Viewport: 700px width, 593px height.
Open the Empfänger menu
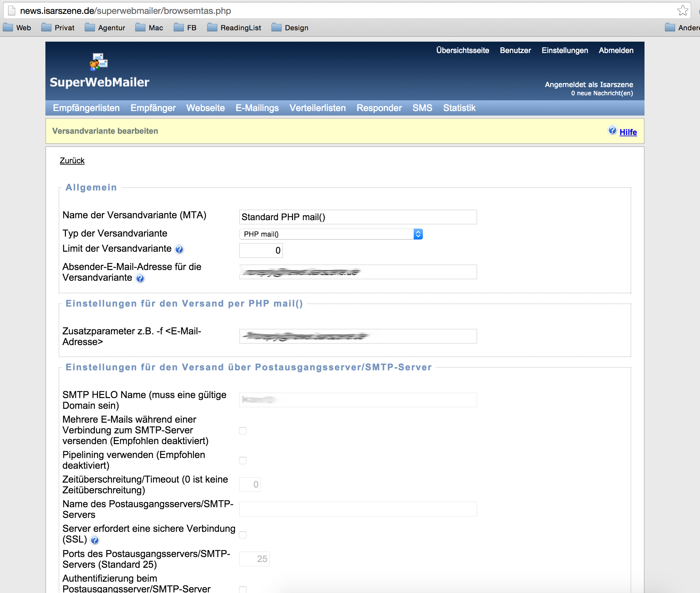[153, 108]
